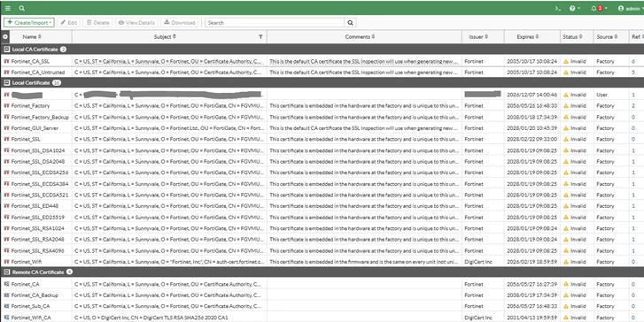Click the View Details button
The height and width of the screenshot is (322, 644).
(136, 23)
